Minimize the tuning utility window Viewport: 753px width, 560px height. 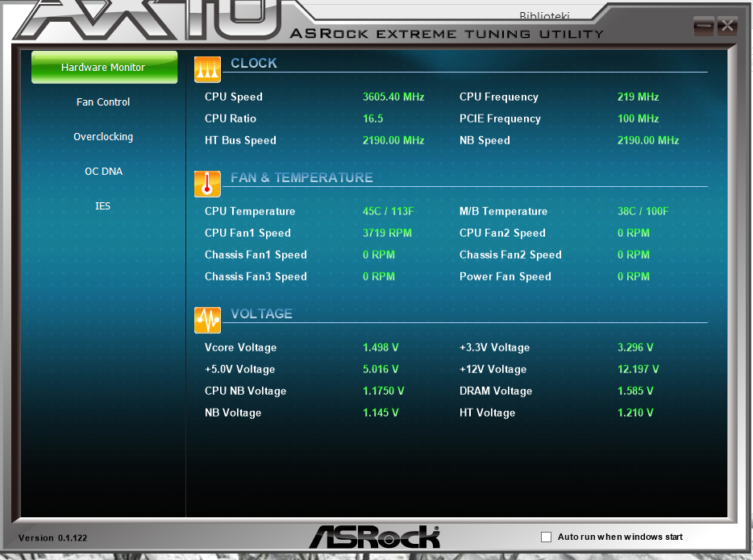coord(704,26)
